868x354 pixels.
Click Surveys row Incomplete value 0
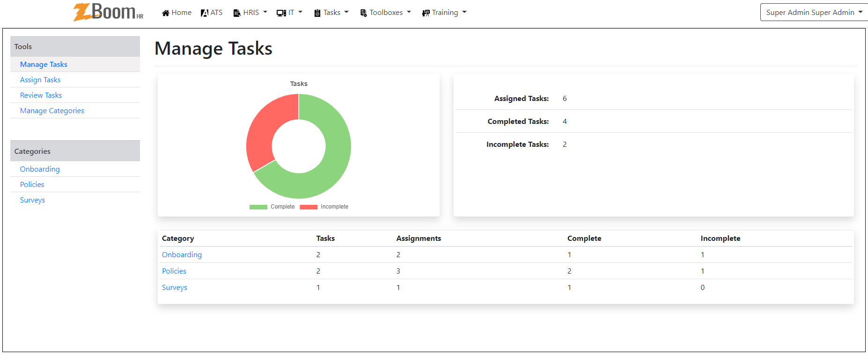coord(703,288)
